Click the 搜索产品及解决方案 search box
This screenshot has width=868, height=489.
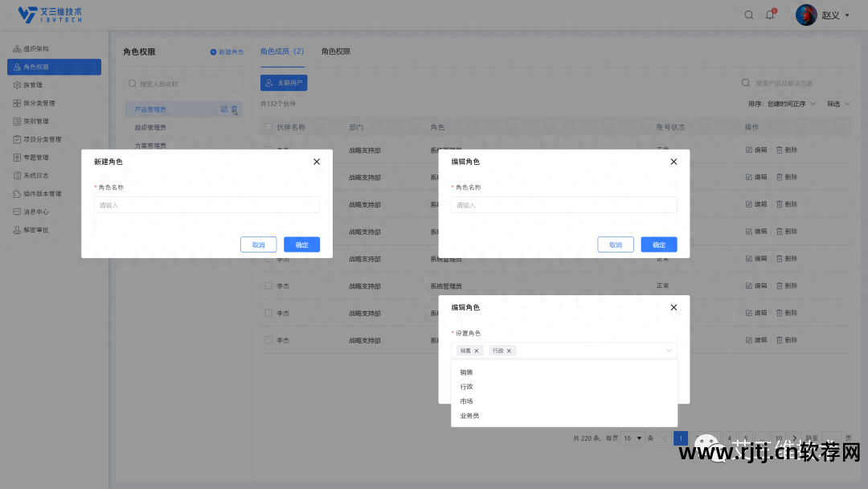pyautogui.click(x=794, y=83)
